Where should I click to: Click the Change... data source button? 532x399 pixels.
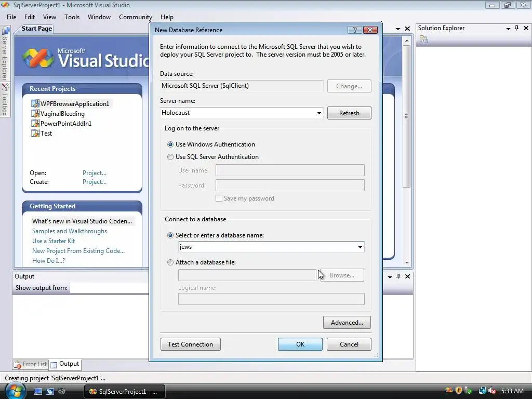[349, 86]
